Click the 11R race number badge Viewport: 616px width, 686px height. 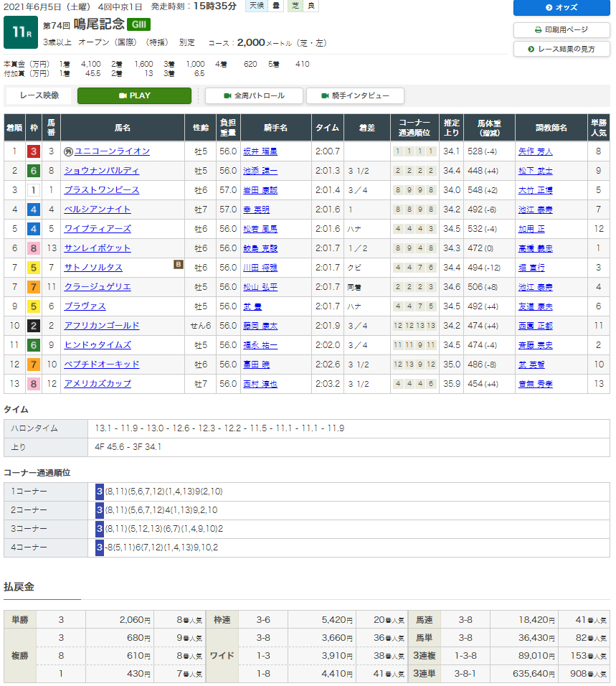(19, 32)
